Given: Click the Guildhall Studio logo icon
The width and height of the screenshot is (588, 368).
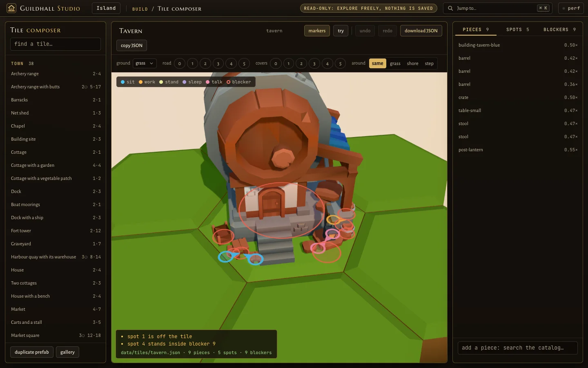Looking at the screenshot, I should point(11,8).
